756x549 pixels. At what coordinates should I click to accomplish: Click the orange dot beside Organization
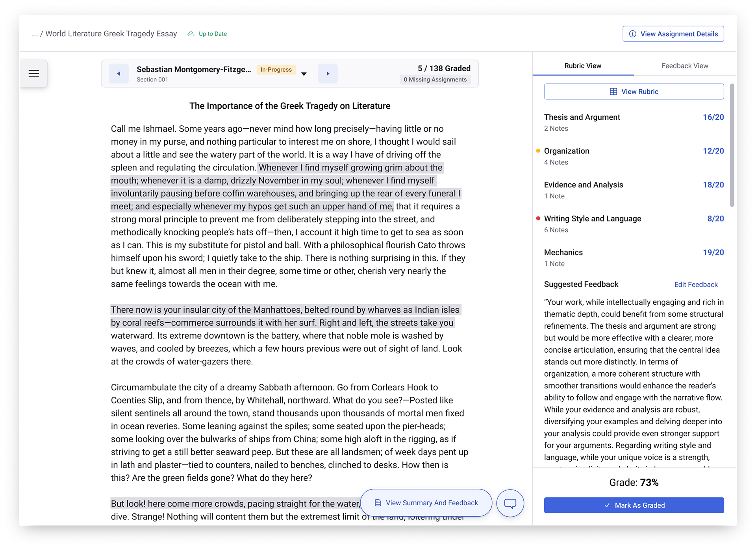pyautogui.click(x=538, y=151)
